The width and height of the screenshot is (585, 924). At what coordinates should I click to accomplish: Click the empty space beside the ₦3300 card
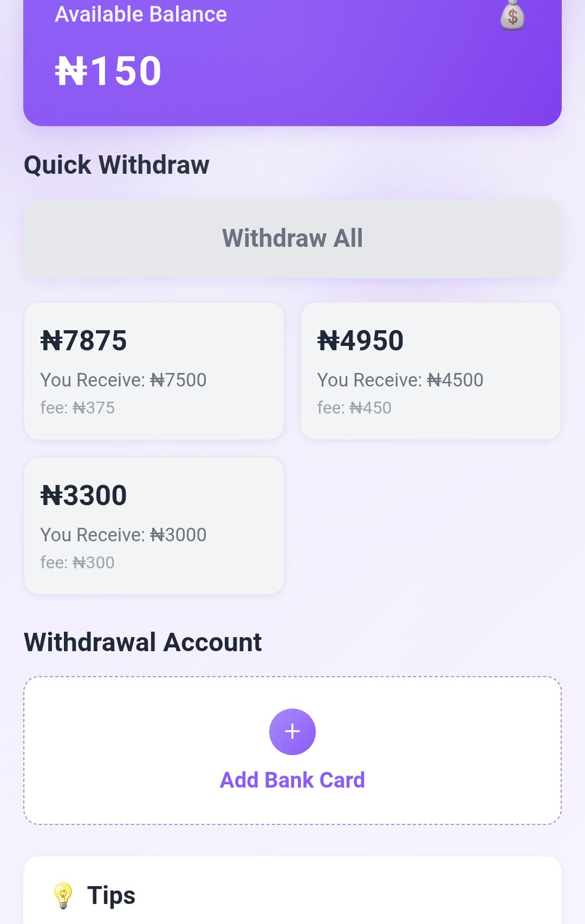[x=431, y=526]
